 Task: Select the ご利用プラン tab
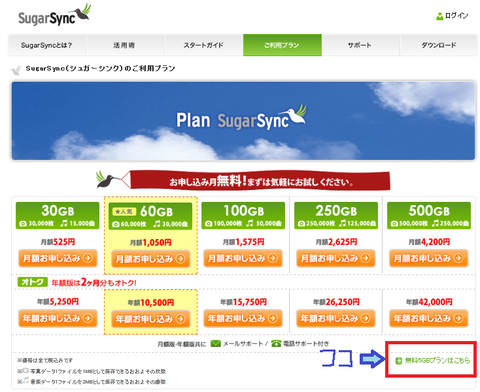(x=282, y=45)
